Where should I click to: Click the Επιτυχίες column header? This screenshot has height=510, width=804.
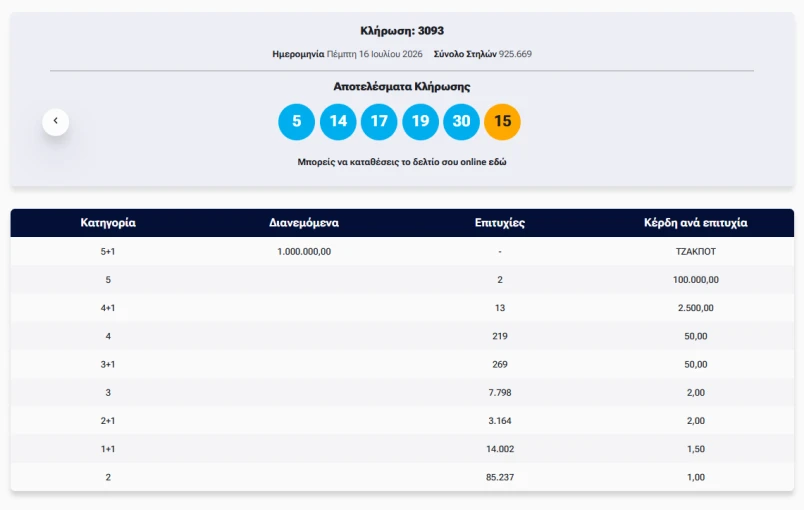click(x=500, y=222)
